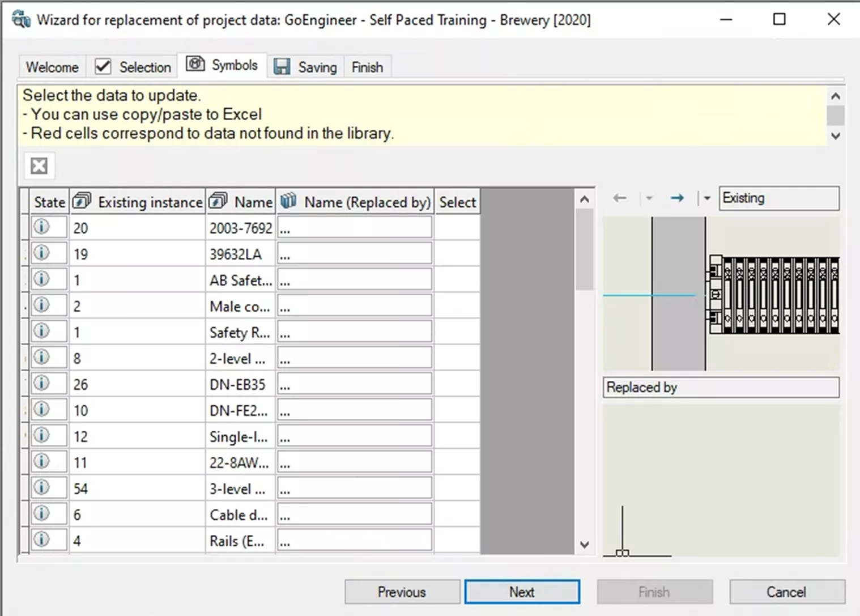Viewport: 860px width, 616px height.
Task: Toggle the Select cell for AB Safet... row
Action: point(457,280)
